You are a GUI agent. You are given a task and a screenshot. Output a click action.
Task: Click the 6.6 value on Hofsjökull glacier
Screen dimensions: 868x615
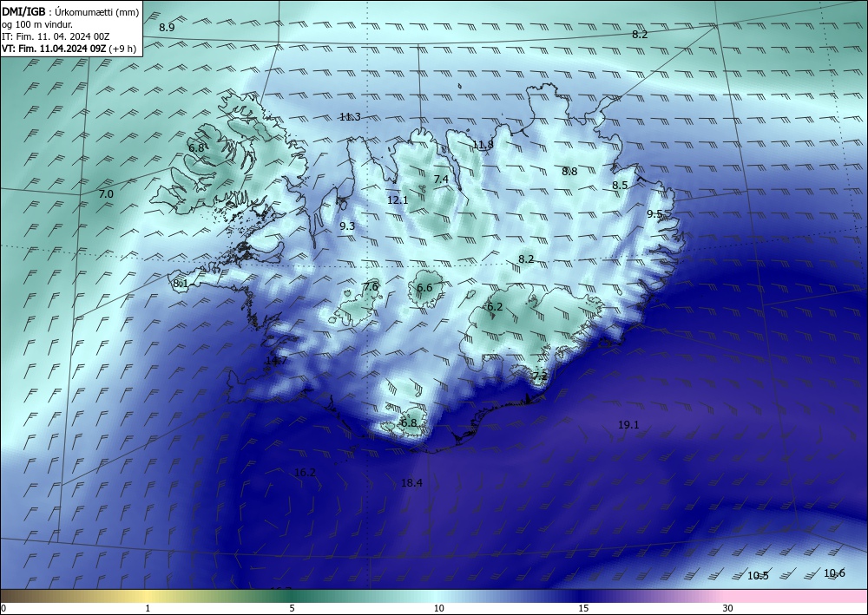(424, 288)
